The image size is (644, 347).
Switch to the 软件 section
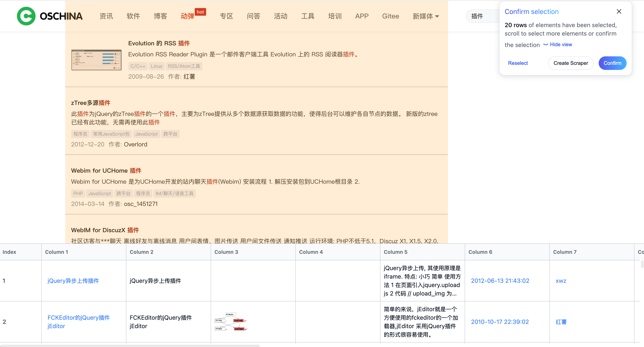pyautogui.click(x=133, y=16)
